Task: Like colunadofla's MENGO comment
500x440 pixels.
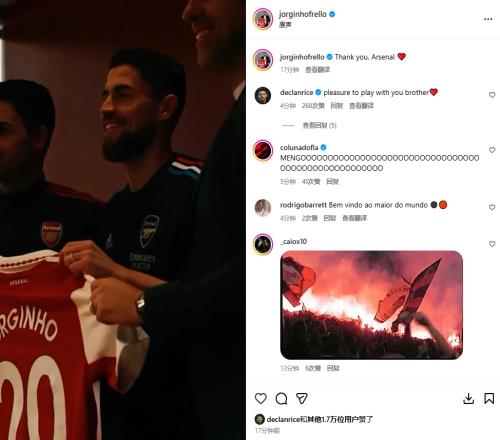Action: (492, 150)
